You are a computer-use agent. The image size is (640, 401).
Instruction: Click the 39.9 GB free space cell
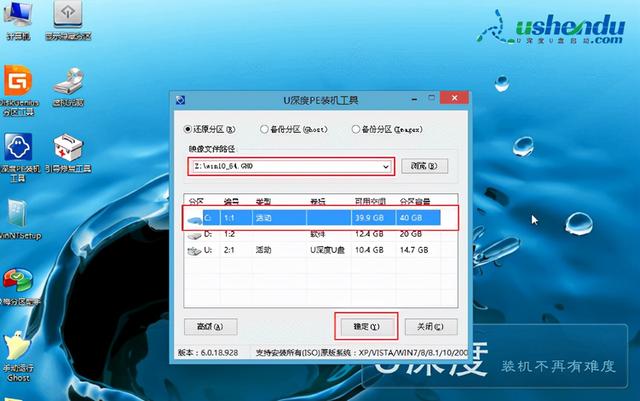[369, 218]
